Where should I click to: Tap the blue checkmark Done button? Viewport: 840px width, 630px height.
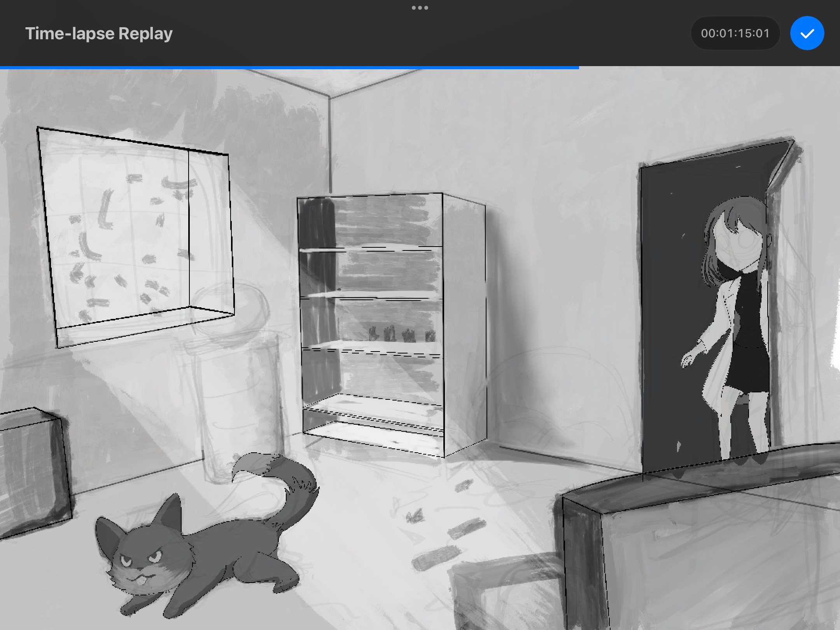point(807,33)
